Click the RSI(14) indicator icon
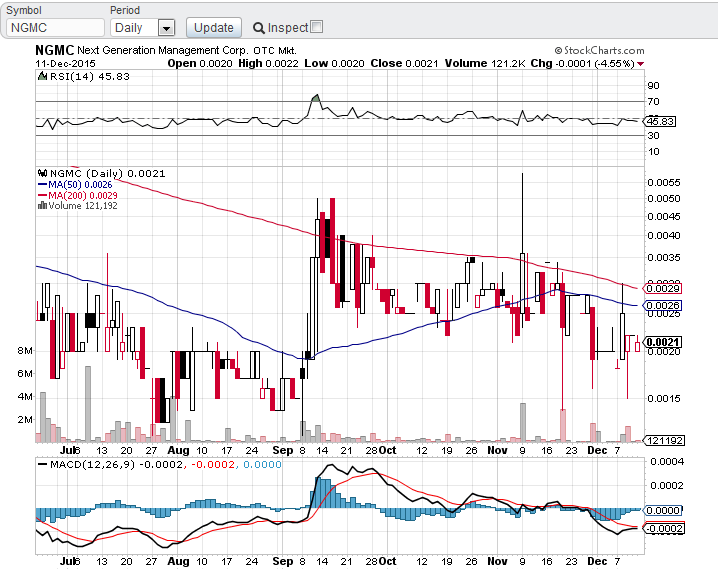Image resolution: width=718 pixels, height=576 pixels. (x=43, y=76)
